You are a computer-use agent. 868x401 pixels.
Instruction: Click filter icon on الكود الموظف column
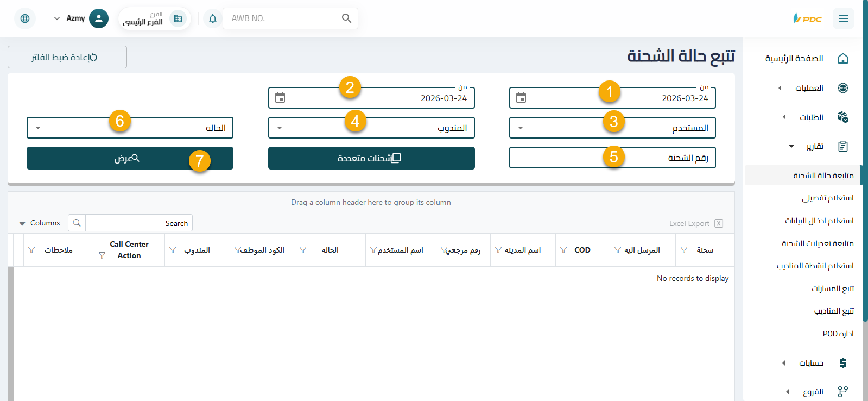click(238, 250)
